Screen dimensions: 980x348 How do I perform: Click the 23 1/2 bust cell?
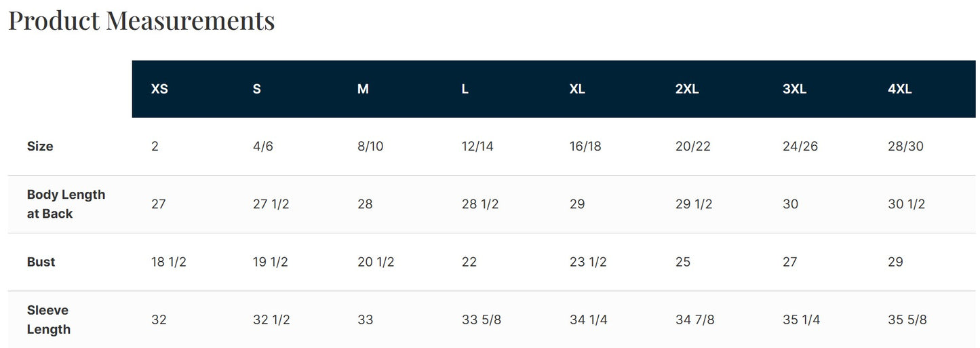[x=588, y=262]
